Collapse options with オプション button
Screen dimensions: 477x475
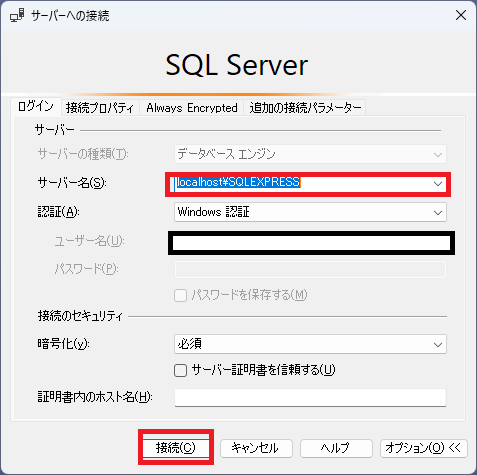424,448
